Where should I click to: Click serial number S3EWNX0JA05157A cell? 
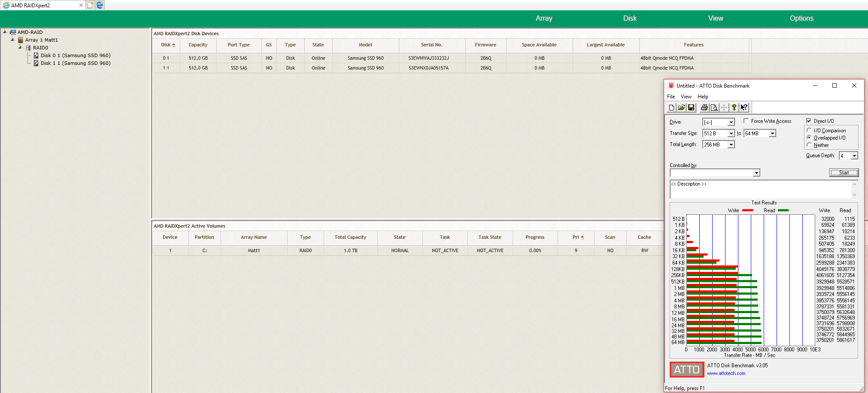[428, 68]
